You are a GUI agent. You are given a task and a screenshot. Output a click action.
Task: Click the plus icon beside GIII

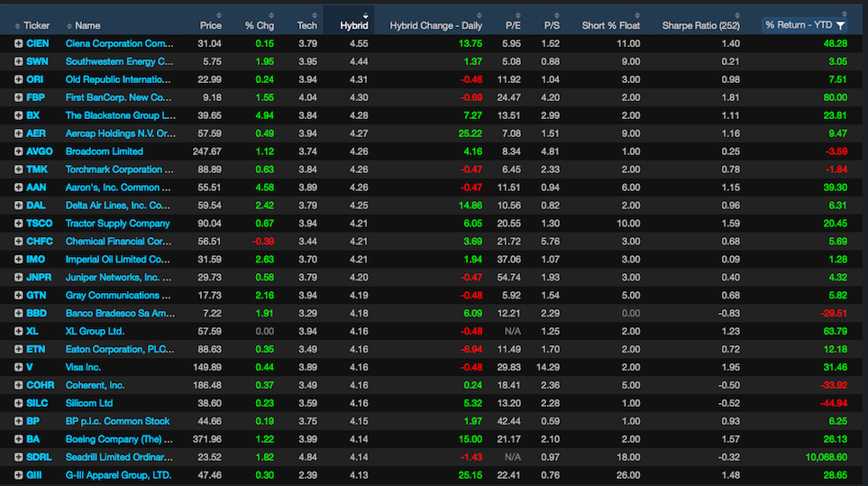[18, 475]
